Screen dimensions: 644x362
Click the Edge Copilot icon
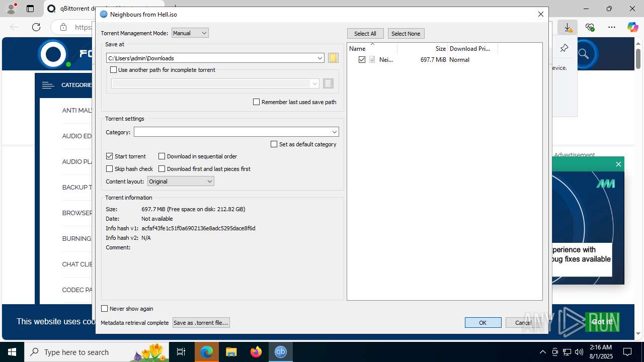(x=632, y=27)
